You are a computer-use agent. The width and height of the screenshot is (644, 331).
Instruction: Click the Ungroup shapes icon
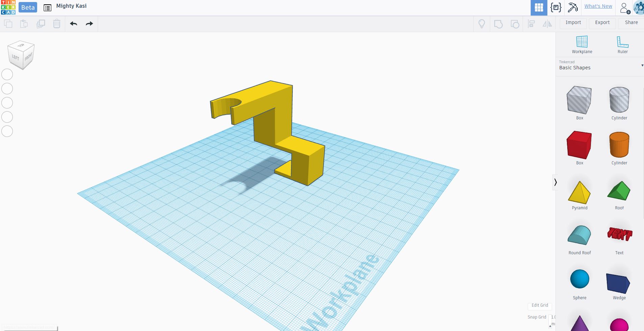click(515, 24)
